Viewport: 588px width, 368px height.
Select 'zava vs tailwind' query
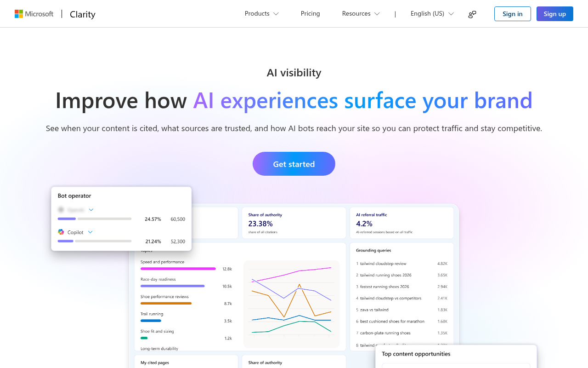374,310
